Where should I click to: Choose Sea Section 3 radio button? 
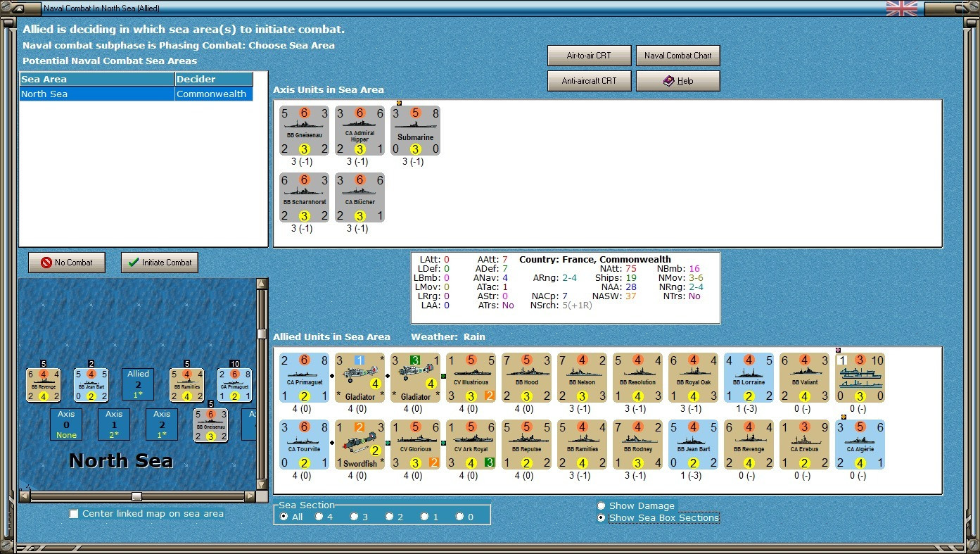pos(355,517)
